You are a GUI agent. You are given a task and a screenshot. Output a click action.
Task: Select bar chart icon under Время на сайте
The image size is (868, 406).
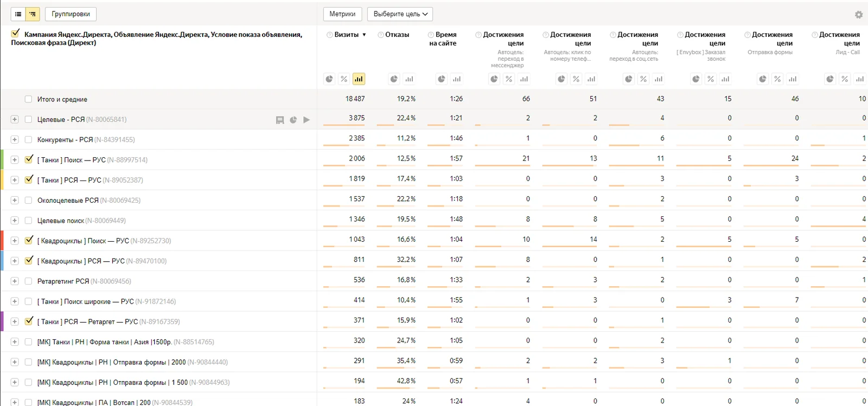(x=457, y=79)
